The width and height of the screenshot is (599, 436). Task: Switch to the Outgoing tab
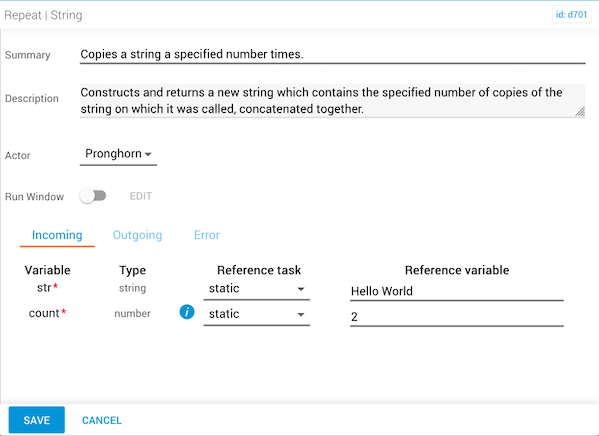pyautogui.click(x=138, y=235)
